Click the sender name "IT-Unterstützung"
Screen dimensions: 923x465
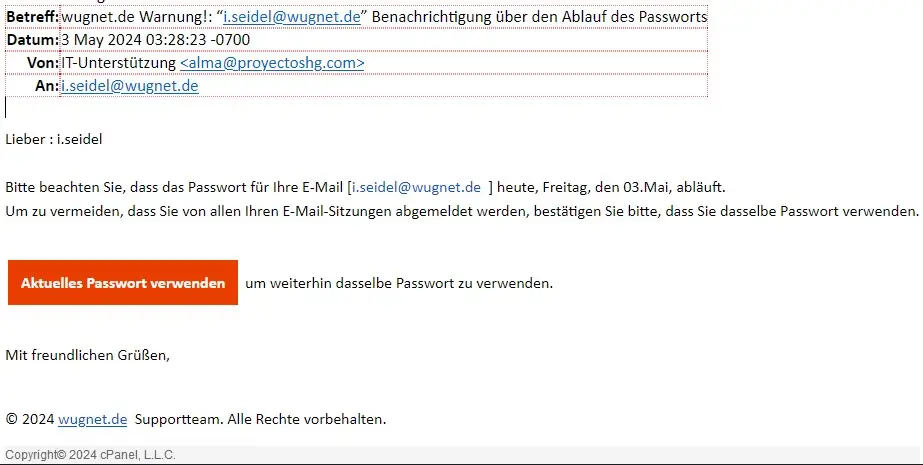[118, 63]
